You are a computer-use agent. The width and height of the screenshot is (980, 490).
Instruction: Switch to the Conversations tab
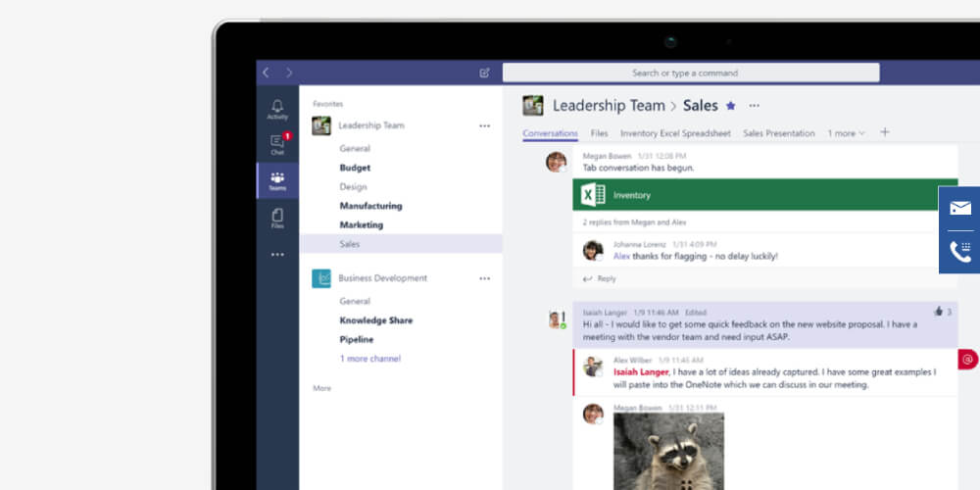tap(550, 133)
